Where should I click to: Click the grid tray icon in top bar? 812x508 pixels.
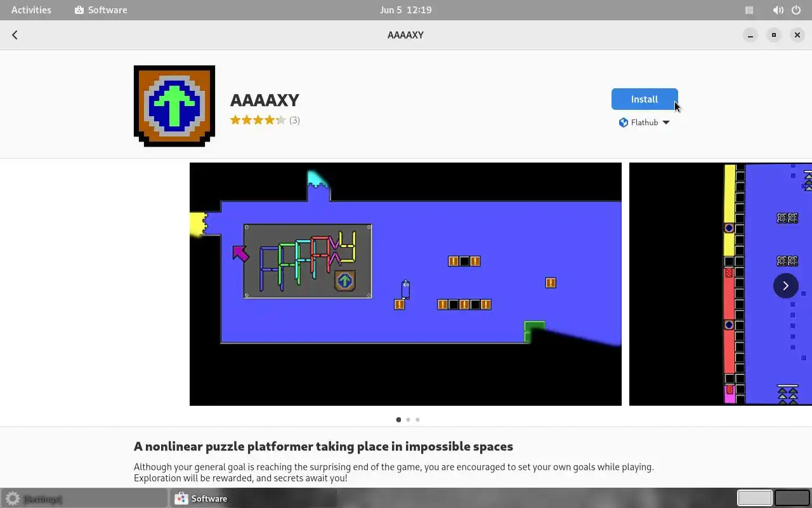749,10
